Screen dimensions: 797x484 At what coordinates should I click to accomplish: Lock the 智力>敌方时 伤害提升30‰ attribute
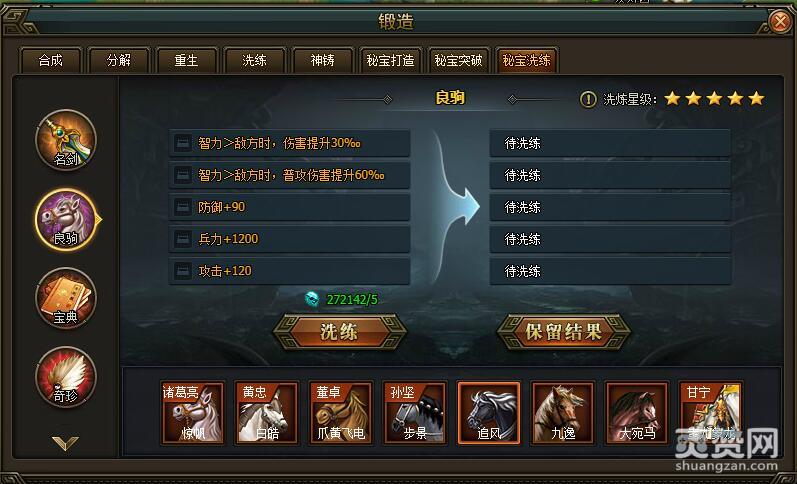click(182, 143)
